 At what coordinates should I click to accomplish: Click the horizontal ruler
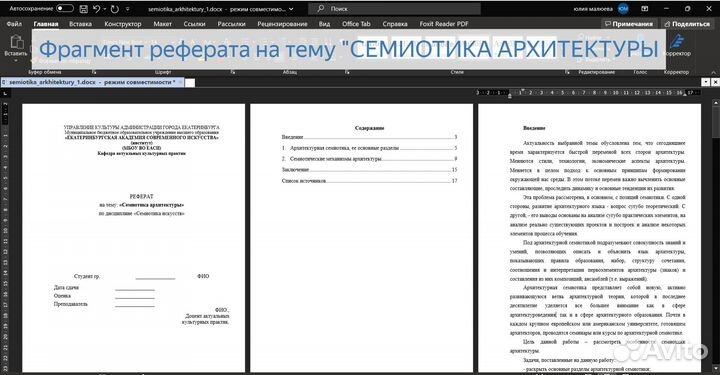(588, 93)
